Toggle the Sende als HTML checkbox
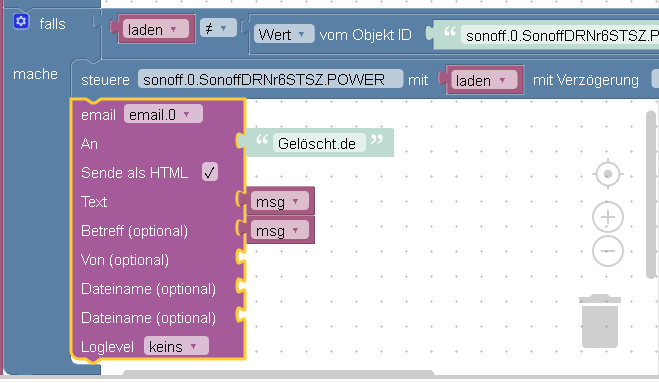This screenshot has width=659, height=383. [210, 172]
